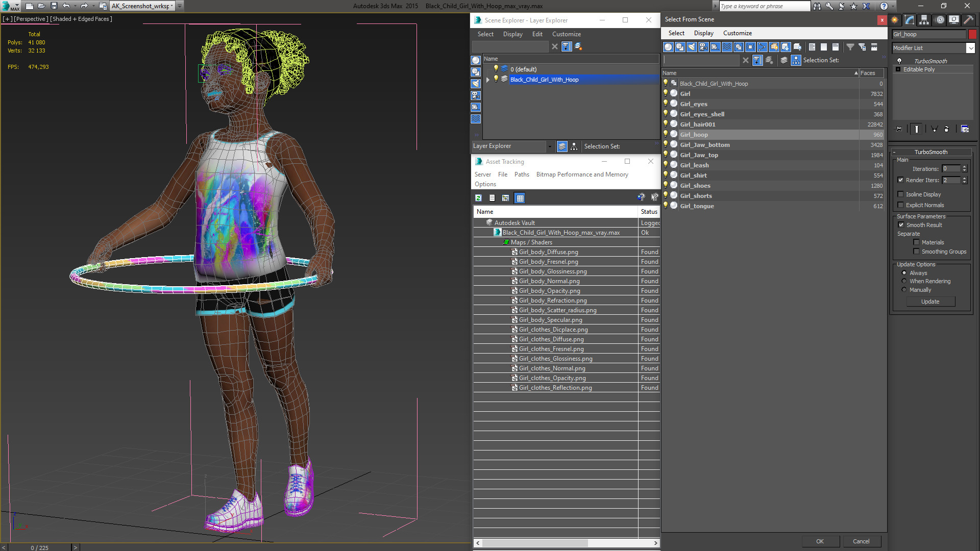
Task: Toggle Render Iters checkbox
Action: [900, 180]
